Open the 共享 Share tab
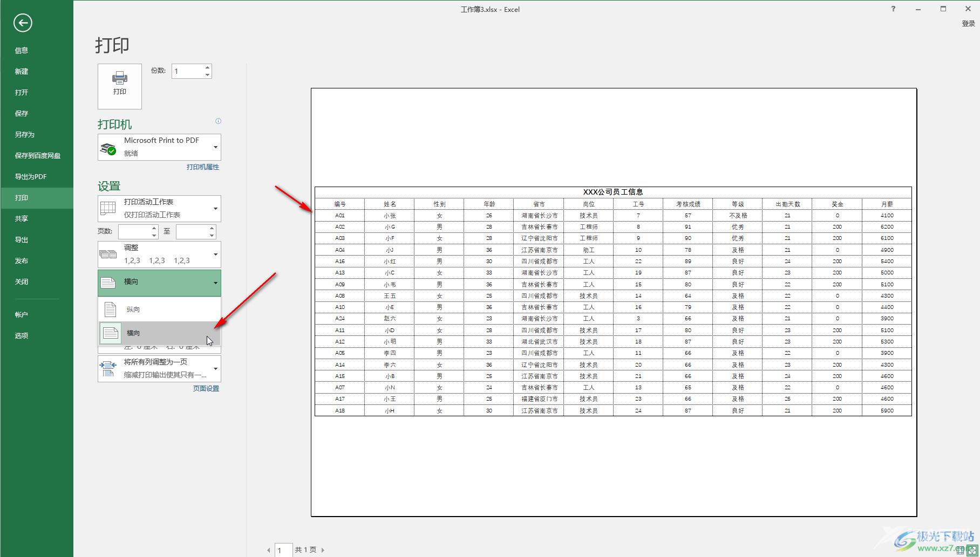This screenshot has width=980, height=557. click(37, 218)
